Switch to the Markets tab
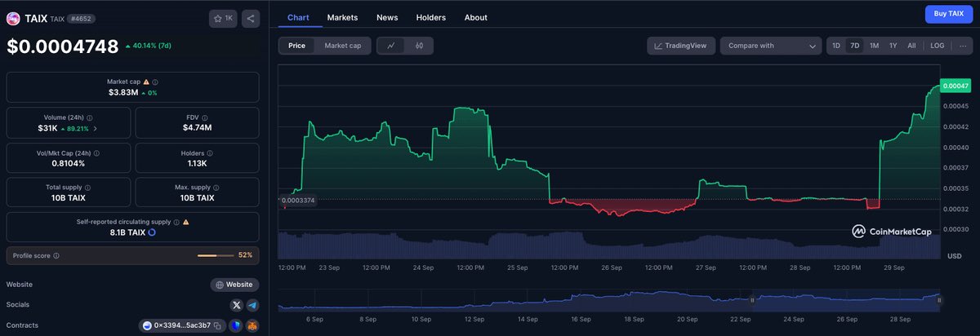The width and height of the screenshot is (980, 336). [x=342, y=17]
